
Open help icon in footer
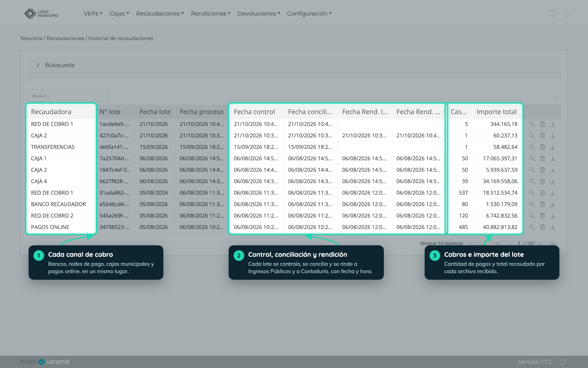click(x=563, y=362)
